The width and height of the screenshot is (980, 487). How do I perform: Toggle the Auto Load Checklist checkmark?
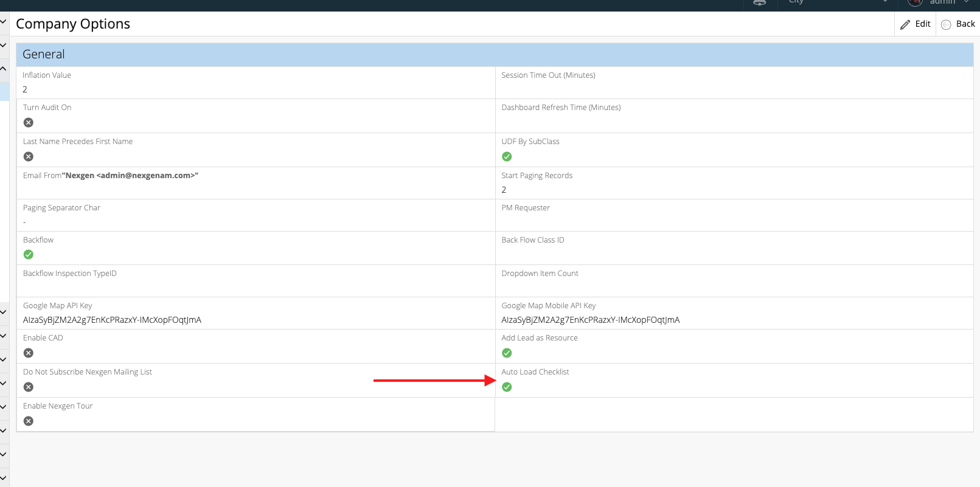(507, 387)
